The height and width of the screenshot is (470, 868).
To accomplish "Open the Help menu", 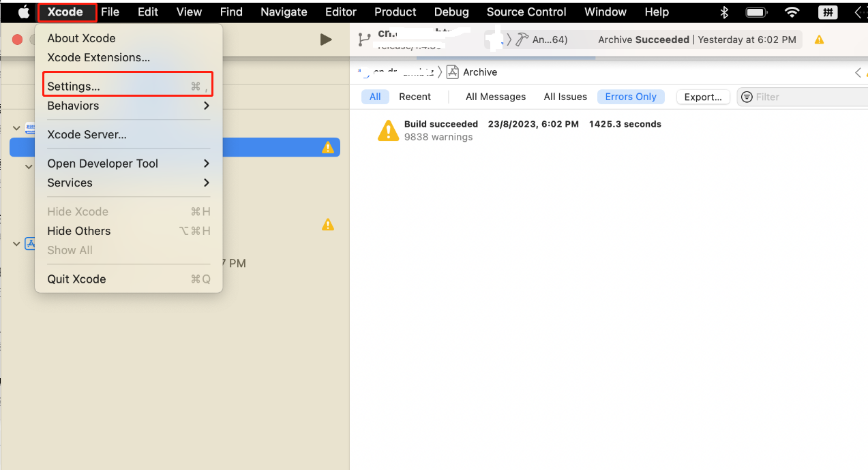I will tap(657, 12).
